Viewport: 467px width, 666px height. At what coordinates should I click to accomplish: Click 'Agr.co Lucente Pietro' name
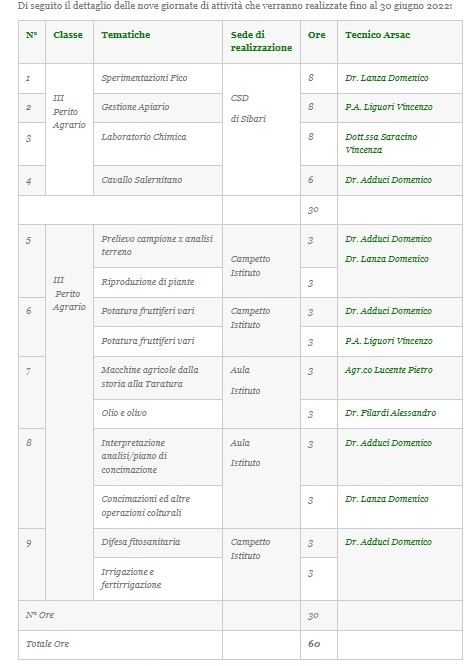(389, 370)
